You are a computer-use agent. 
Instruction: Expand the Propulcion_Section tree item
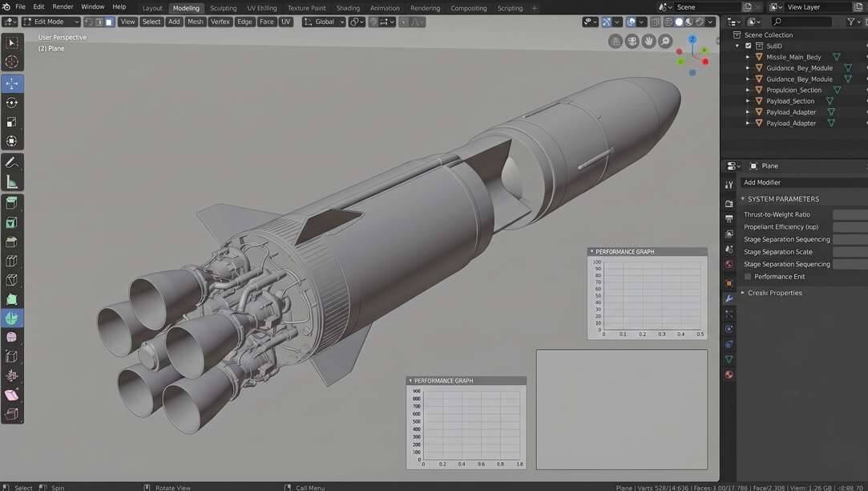pyautogui.click(x=748, y=90)
